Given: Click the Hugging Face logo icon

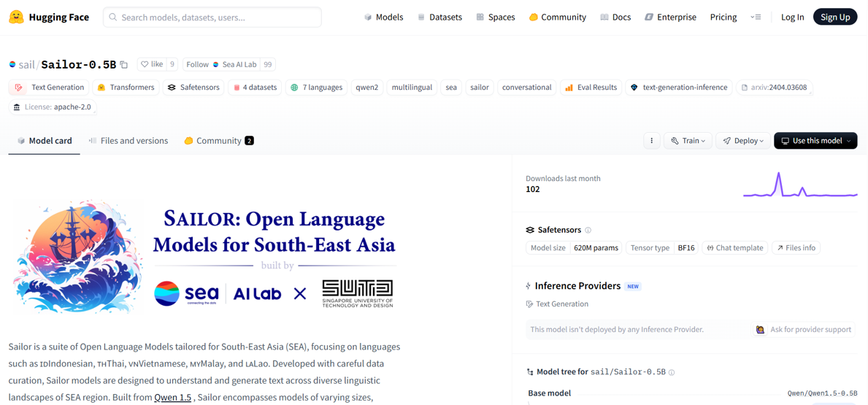Looking at the screenshot, I should (x=16, y=17).
